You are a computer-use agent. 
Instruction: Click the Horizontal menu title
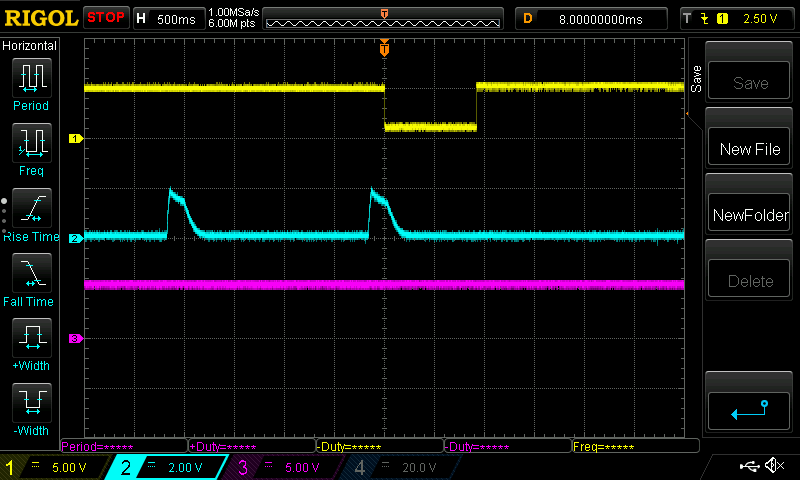point(30,46)
